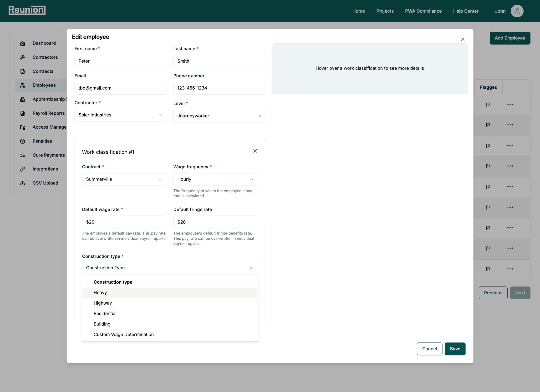Click the Dashboard home icon in sidebar

[x=23, y=43]
